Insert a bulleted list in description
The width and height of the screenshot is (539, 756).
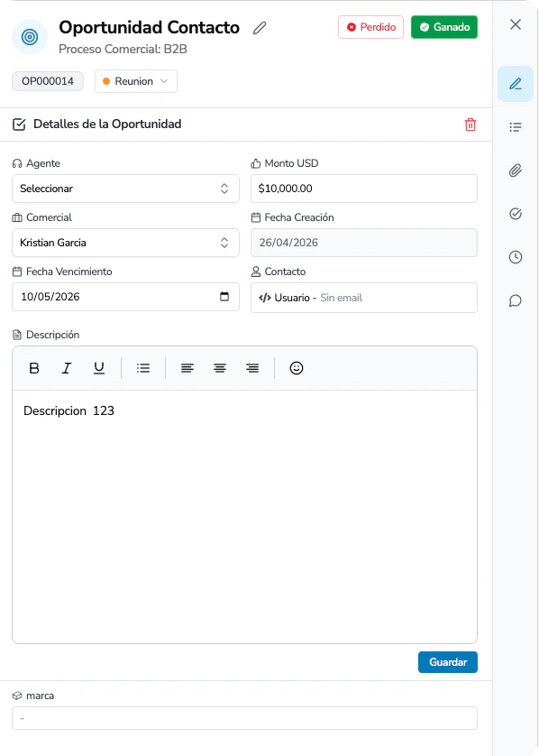(x=143, y=368)
